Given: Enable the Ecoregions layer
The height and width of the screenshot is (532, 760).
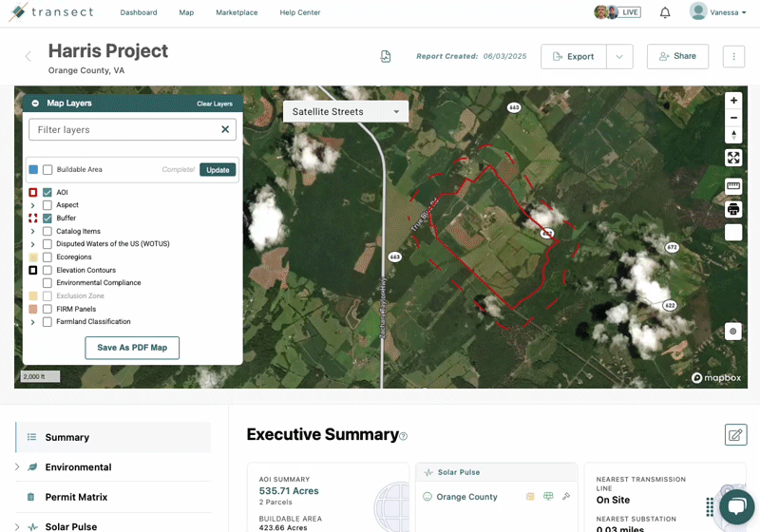Looking at the screenshot, I should tap(47, 257).
